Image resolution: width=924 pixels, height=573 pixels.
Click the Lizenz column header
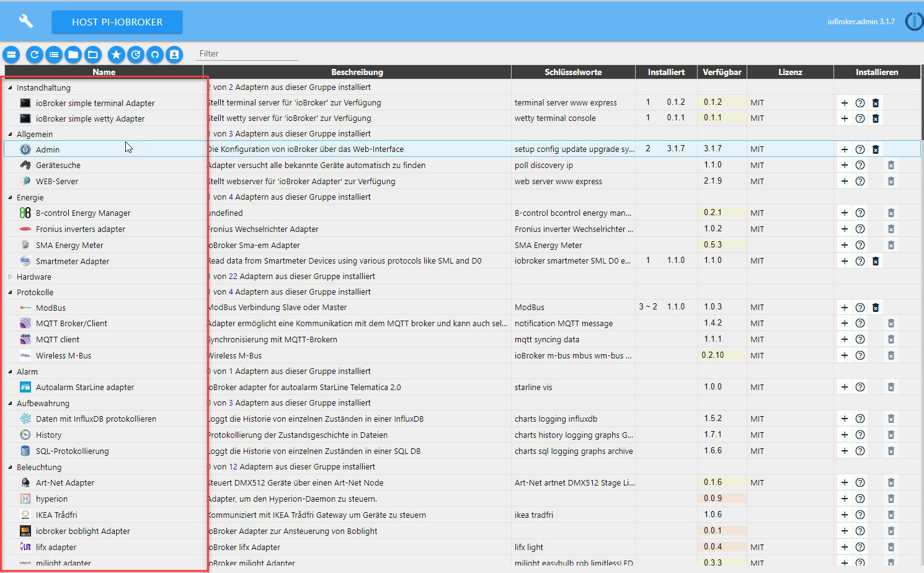tap(790, 72)
